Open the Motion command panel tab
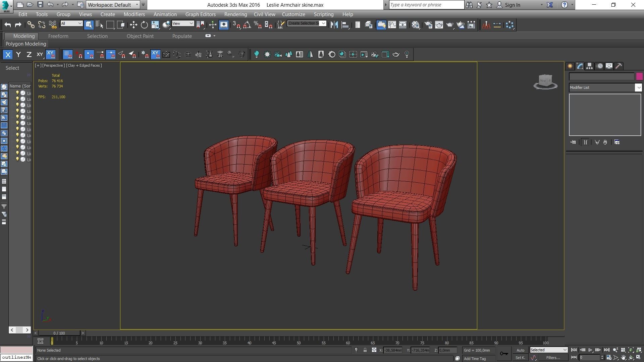This screenshot has height=362, width=644. (600, 66)
